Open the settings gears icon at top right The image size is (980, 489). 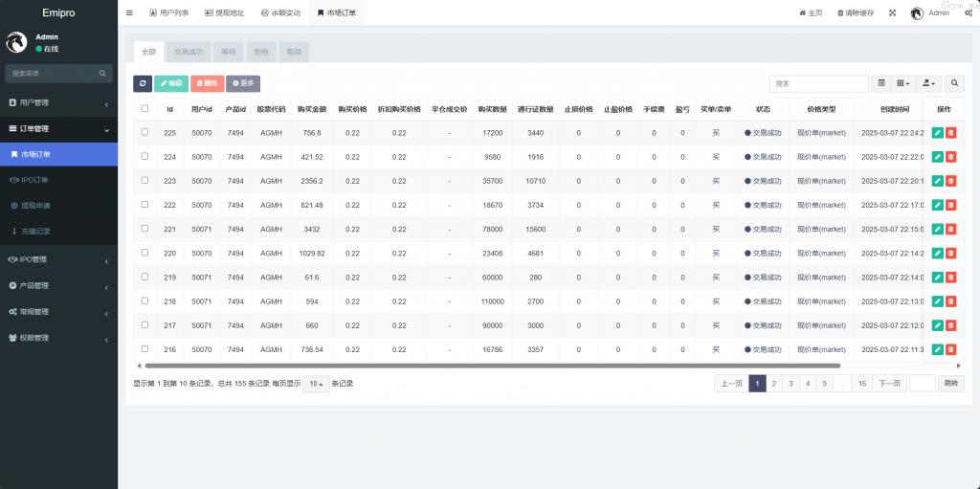[x=968, y=13]
